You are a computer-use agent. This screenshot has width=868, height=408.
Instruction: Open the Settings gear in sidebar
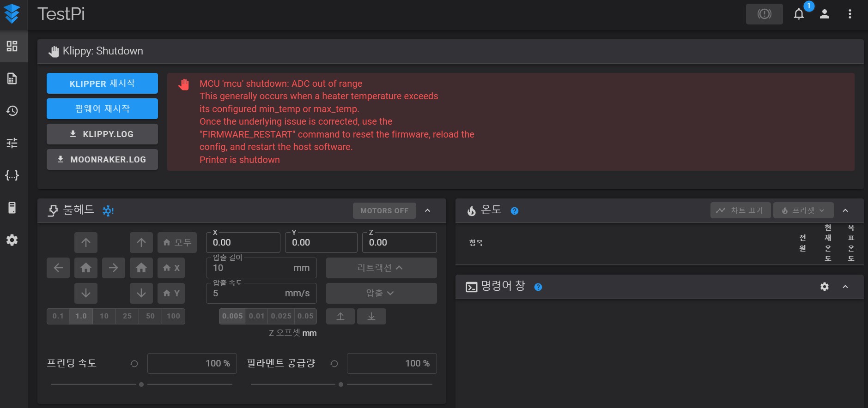tap(12, 240)
